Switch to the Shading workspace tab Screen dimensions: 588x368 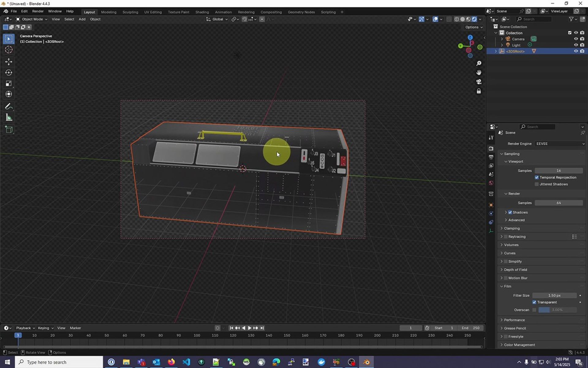pos(202,12)
